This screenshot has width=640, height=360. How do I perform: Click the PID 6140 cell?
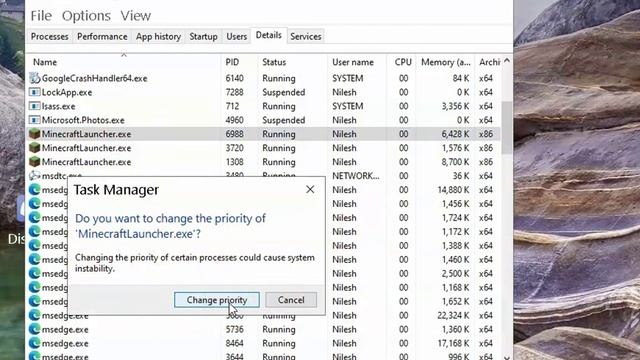[234, 78]
